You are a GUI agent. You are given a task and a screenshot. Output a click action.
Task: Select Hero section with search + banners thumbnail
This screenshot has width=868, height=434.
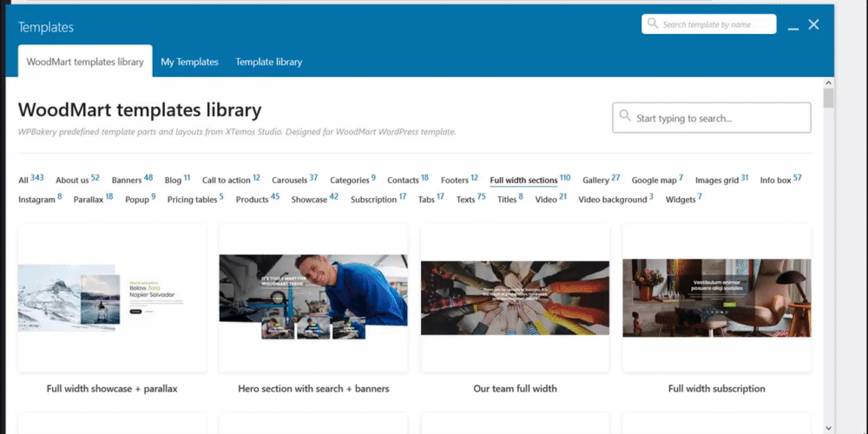(313, 298)
